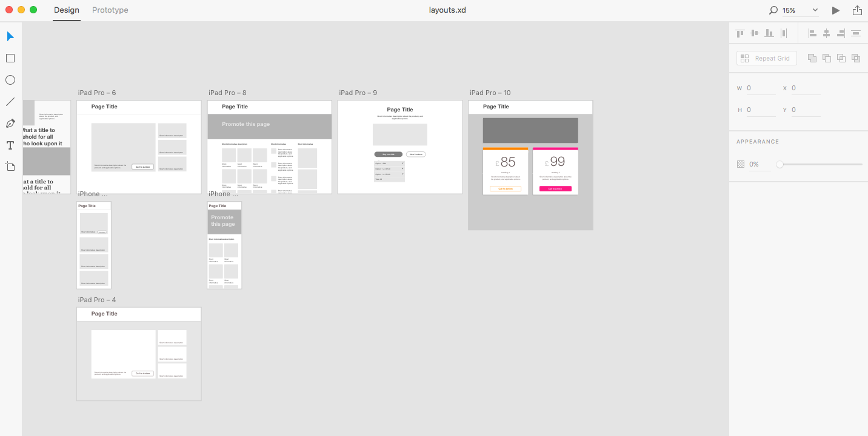The width and height of the screenshot is (868, 436).
Task: Click the Align Right icon
Action: coord(841,33)
